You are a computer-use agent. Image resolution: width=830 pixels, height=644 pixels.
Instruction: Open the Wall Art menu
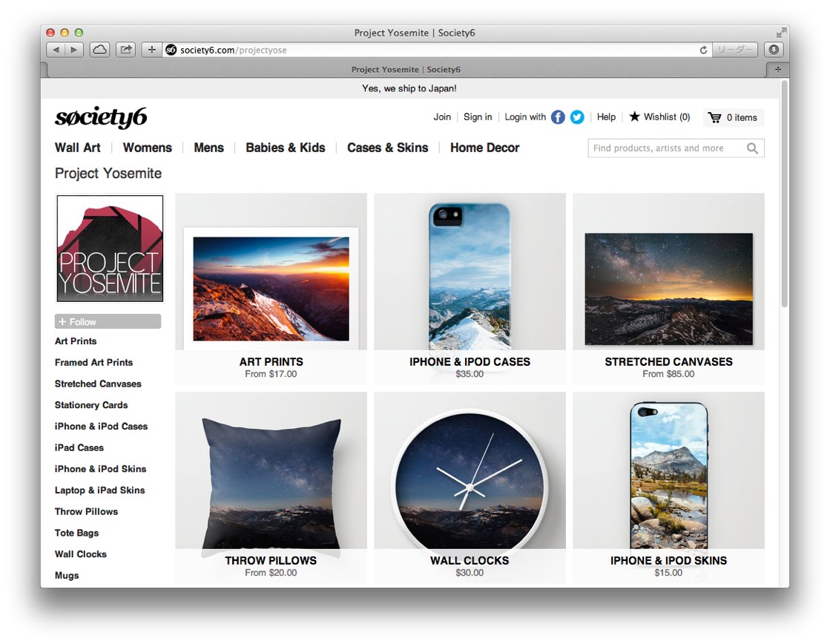(77, 148)
